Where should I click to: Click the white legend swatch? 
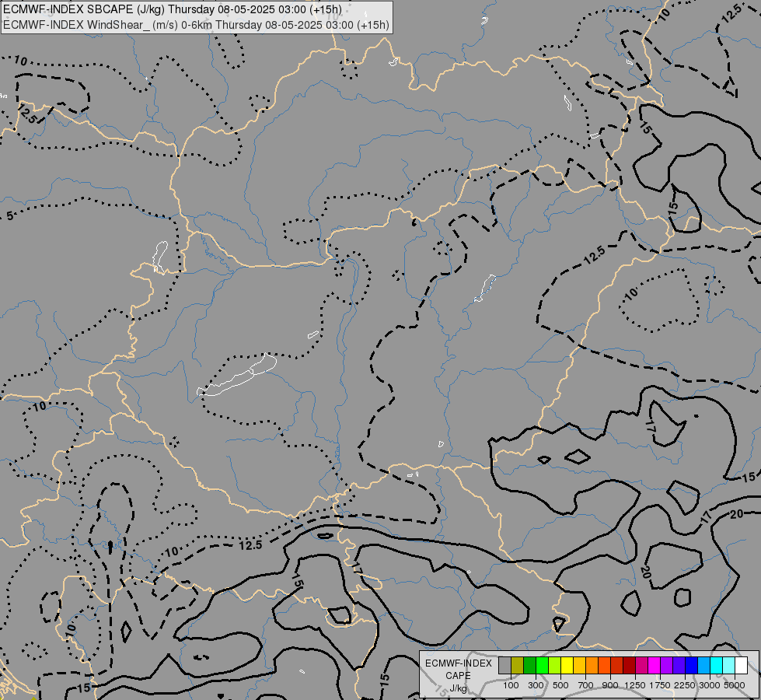coord(741,666)
